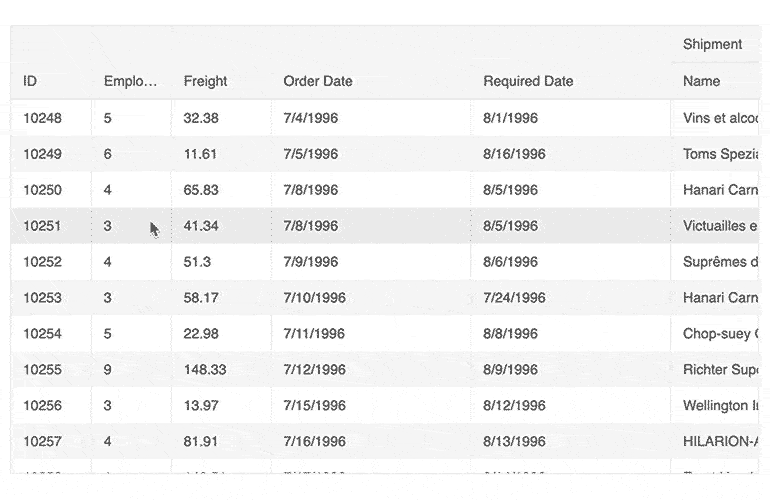
Task: Click freight value 11.61
Action: [x=200, y=154]
